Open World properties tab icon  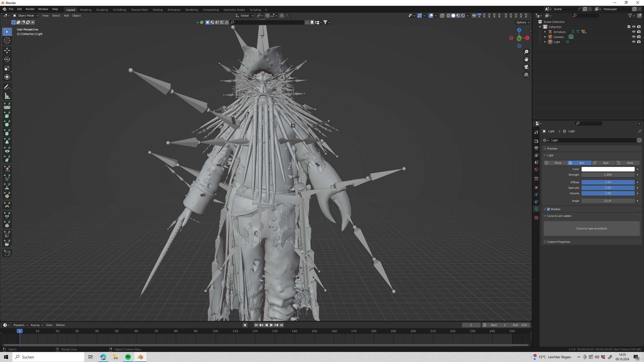pos(536,170)
